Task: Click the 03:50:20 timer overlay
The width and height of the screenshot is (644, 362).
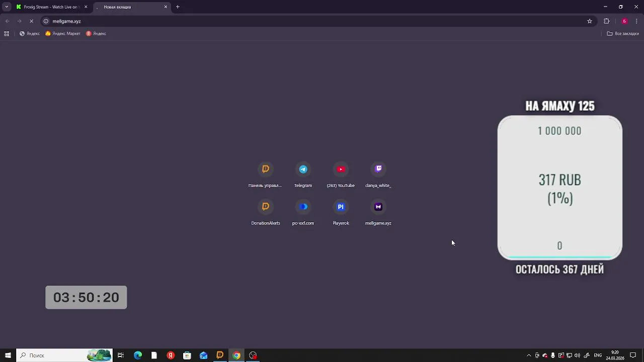Action: coord(86,297)
